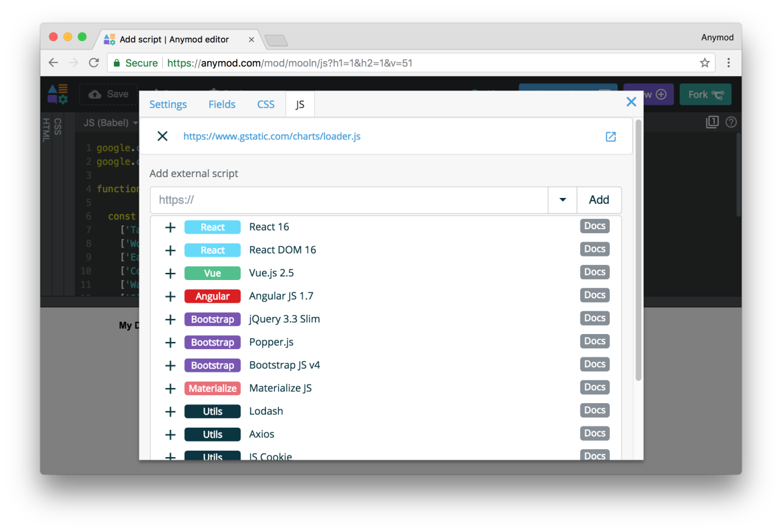Click the Angular tag badge
782x532 pixels.
click(212, 296)
